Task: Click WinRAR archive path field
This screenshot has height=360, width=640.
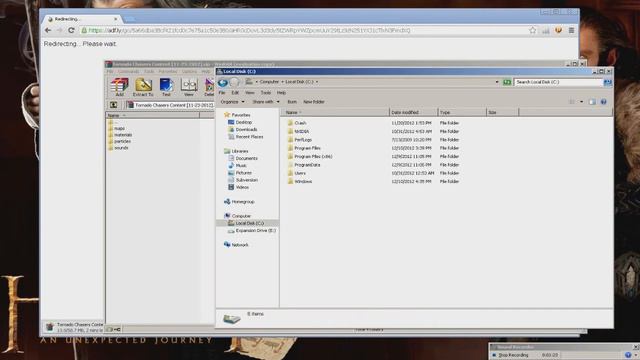Action: 171,105
